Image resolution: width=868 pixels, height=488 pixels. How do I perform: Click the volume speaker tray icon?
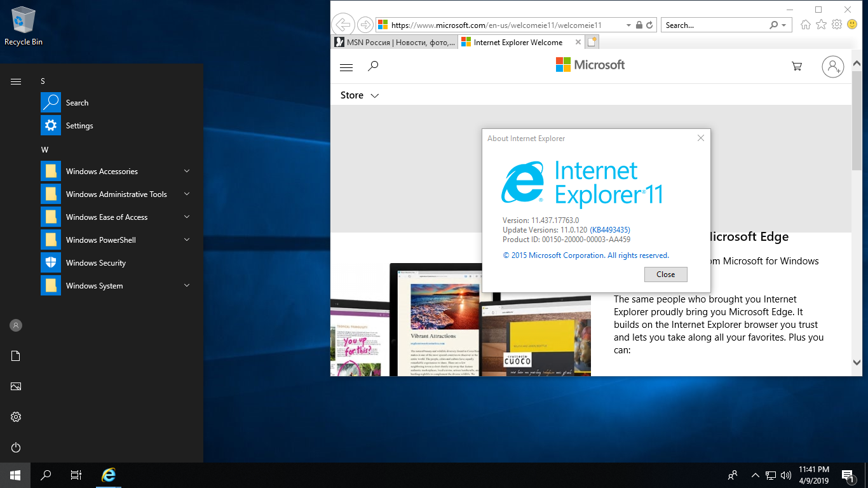(786, 475)
